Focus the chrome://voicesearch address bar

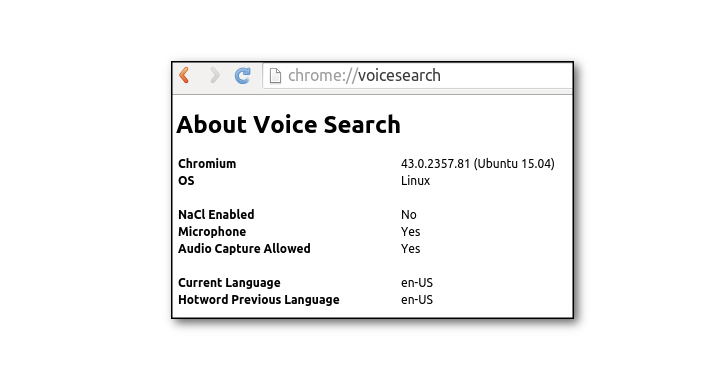(418, 76)
